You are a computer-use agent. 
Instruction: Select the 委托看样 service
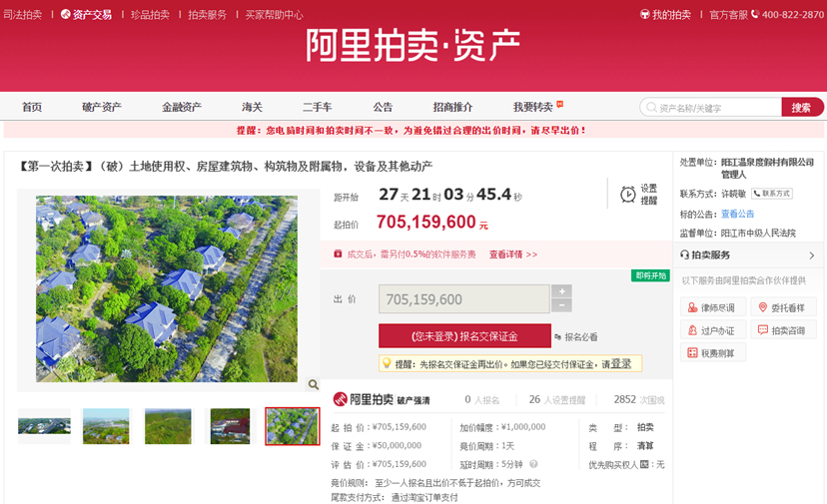coord(784,307)
